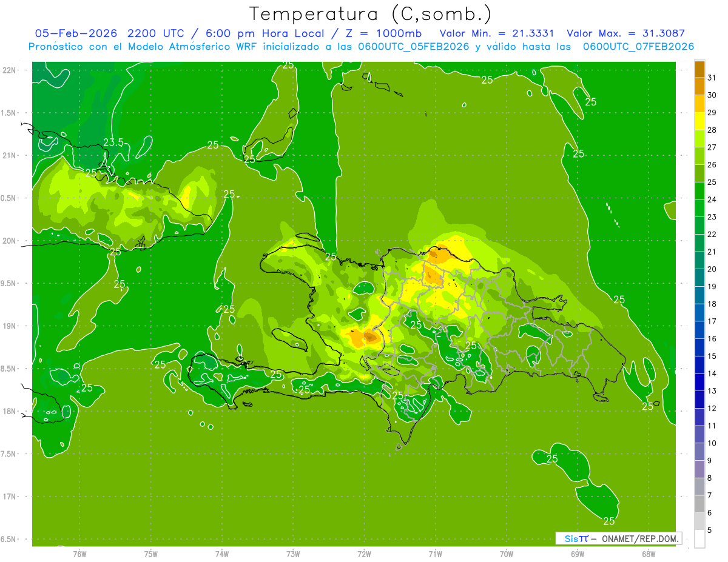The height and width of the screenshot is (562, 728).
Task: Click the '19N' latitude axis label
Action: pyautogui.click(x=10, y=326)
